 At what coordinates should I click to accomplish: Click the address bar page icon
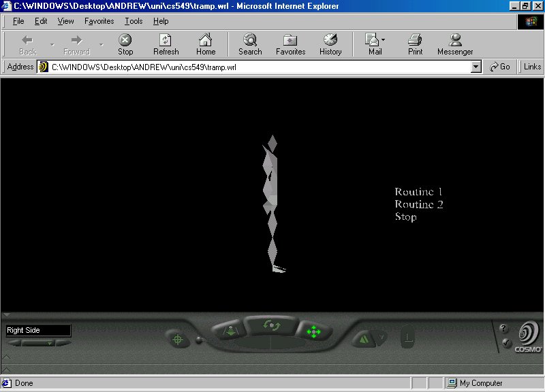click(43, 67)
